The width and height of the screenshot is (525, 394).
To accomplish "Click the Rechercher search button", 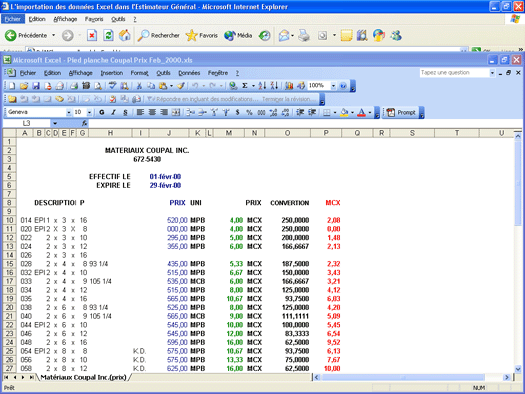I will coord(159,35).
